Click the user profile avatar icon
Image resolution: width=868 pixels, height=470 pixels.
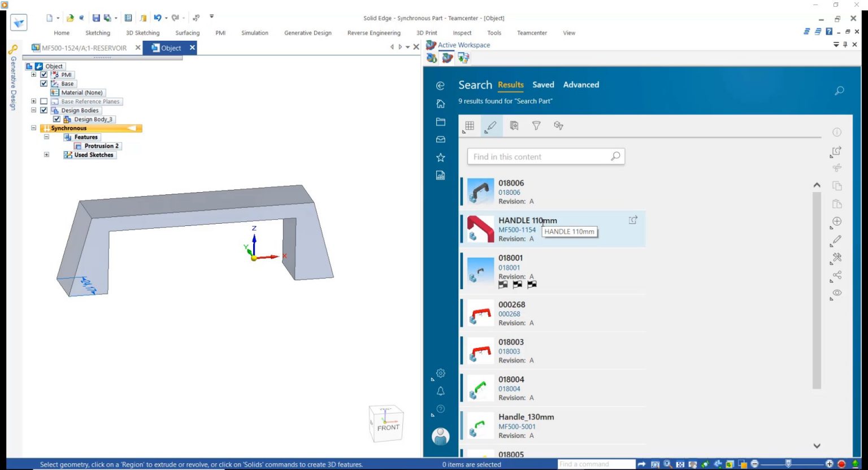point(441,436)
